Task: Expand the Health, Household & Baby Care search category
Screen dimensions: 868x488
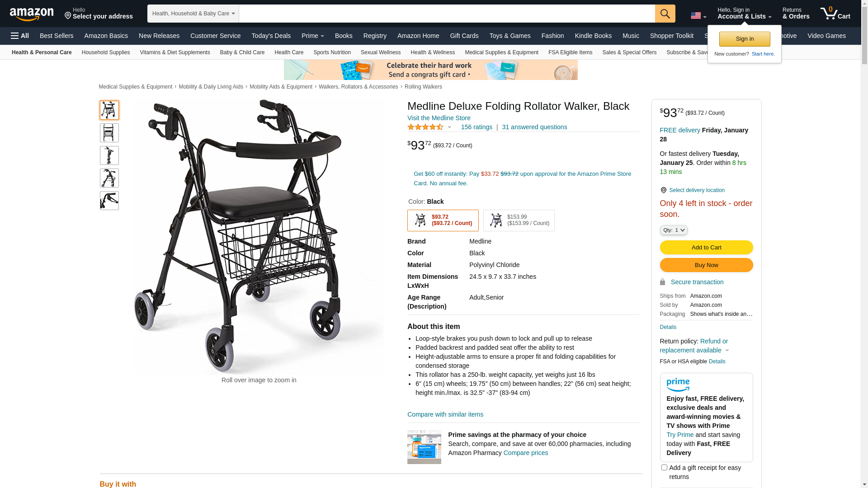Action: 193,14
